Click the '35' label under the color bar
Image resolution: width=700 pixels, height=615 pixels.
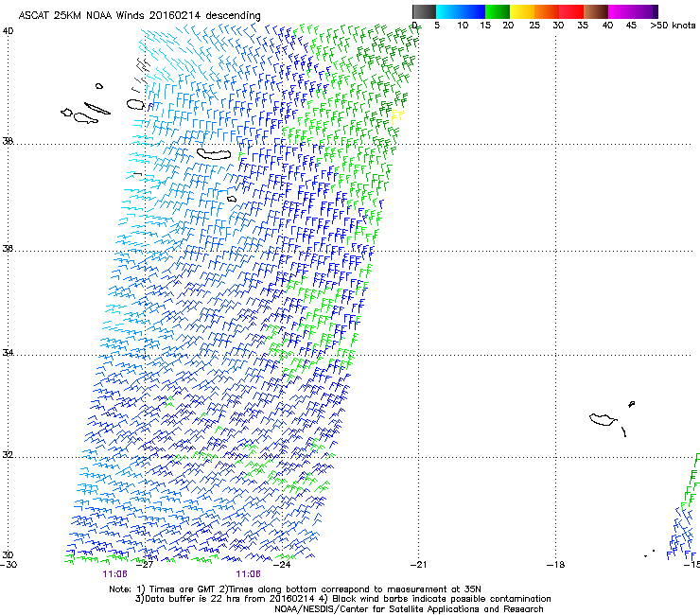click(583, 26)
